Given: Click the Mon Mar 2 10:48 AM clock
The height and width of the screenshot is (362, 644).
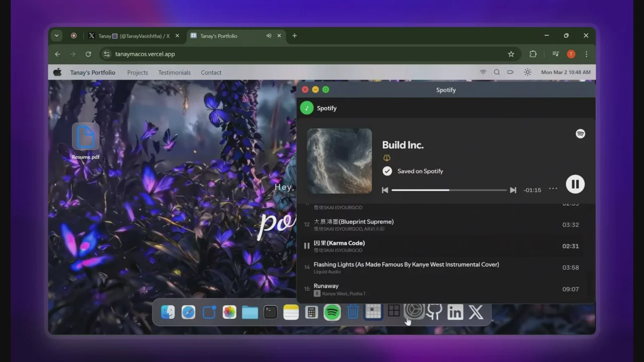Looking at the screenshot, I should [x=566, y=72].
